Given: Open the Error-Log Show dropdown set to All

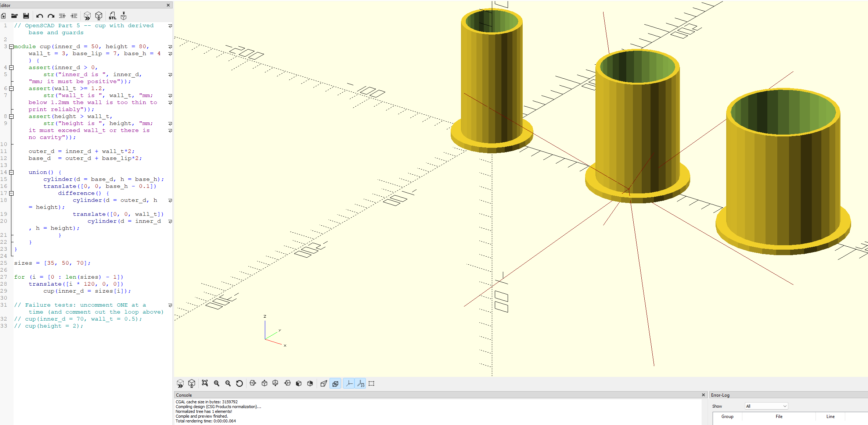Looking at the screenshot, I should (x=766, y=406).
